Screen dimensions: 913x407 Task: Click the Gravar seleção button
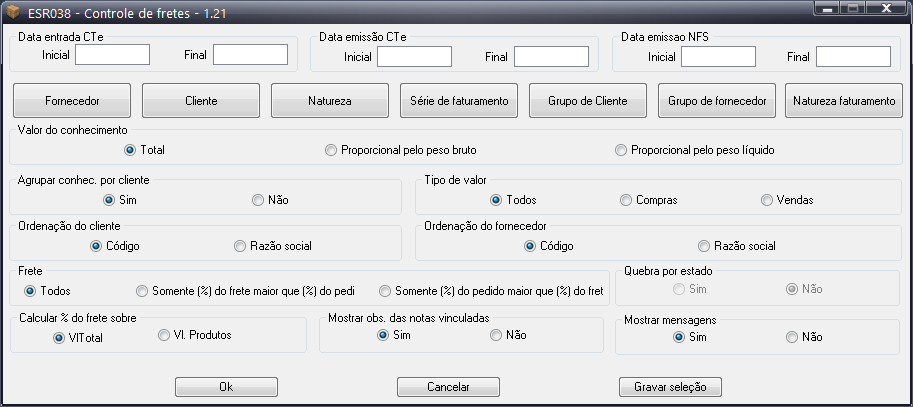670,387
